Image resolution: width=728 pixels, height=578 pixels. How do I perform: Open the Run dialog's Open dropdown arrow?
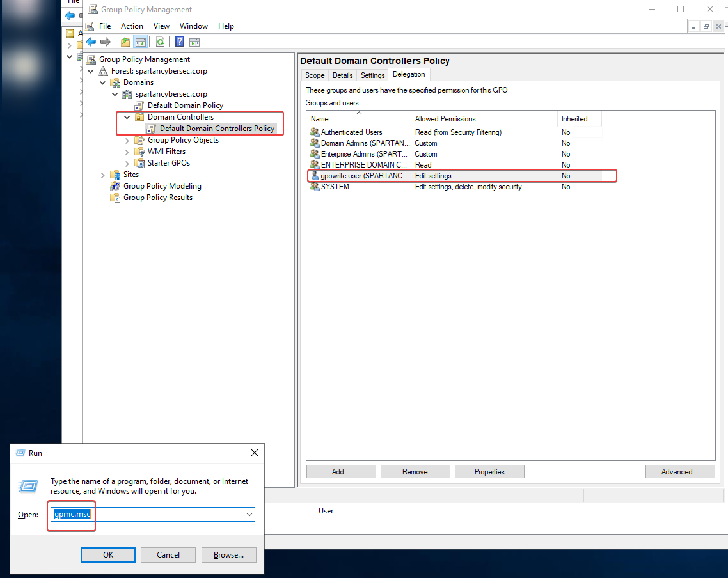[x=249, y=515]
